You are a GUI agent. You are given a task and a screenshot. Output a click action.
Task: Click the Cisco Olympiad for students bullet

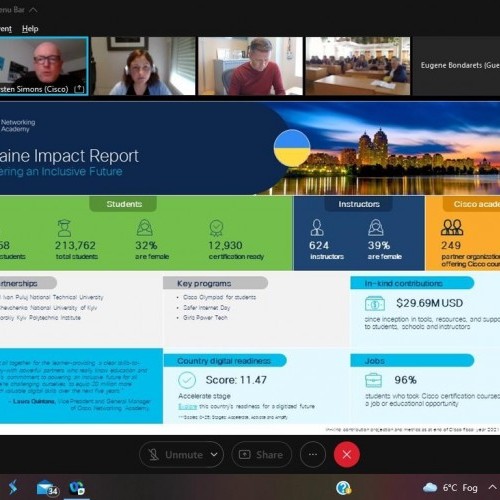(x=219, y=297)
